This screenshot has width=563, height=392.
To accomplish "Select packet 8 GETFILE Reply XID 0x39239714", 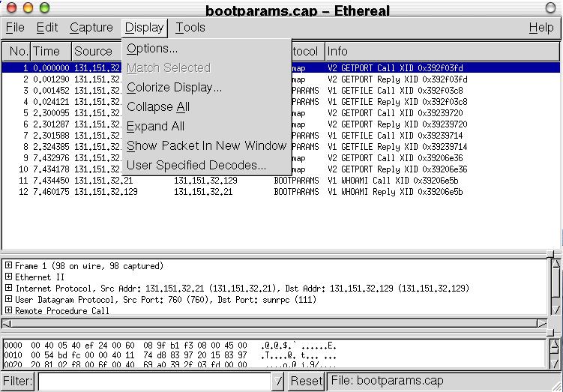I will [281, 146].
